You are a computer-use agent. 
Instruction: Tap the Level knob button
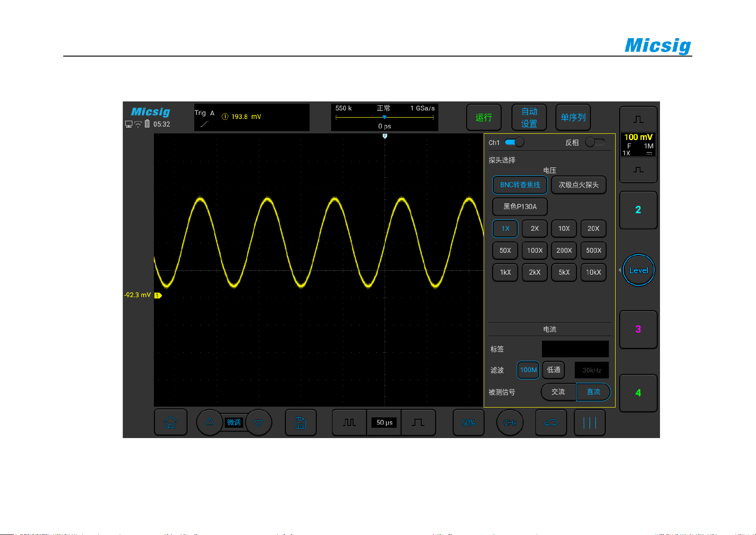638,270
